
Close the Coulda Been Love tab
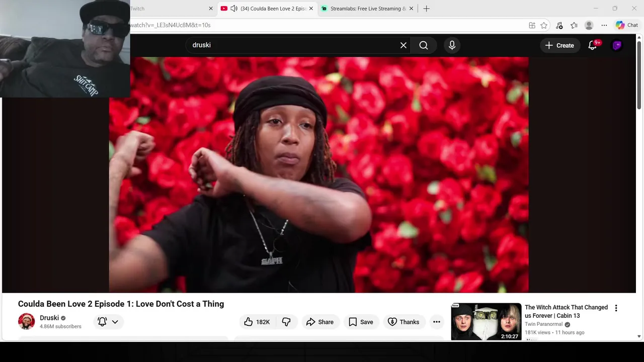click(x=311, y=9)
